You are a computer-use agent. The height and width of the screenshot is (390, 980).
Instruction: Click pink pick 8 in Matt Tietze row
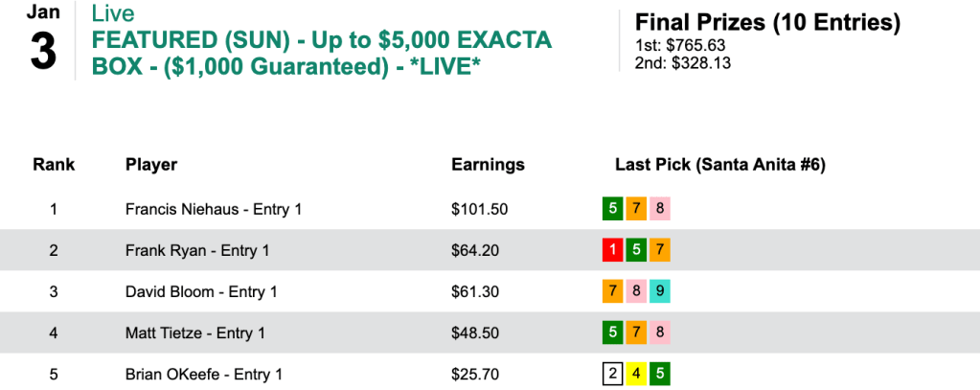pos(659,333)
